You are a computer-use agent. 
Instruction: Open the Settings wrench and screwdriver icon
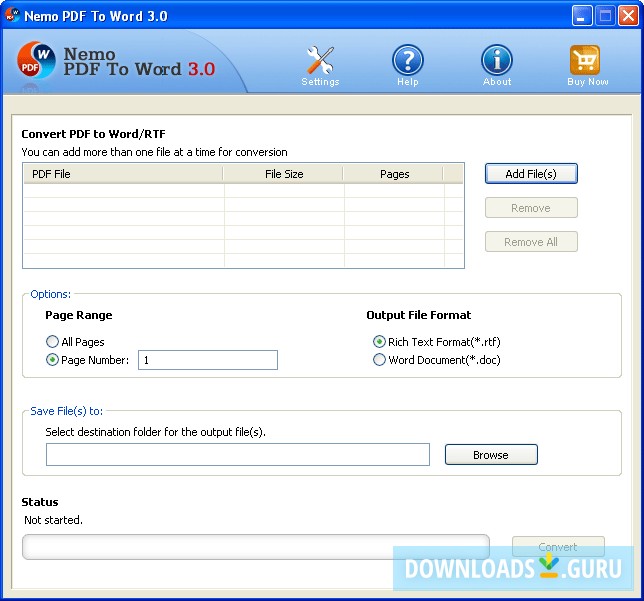click(x=320, y=60)
